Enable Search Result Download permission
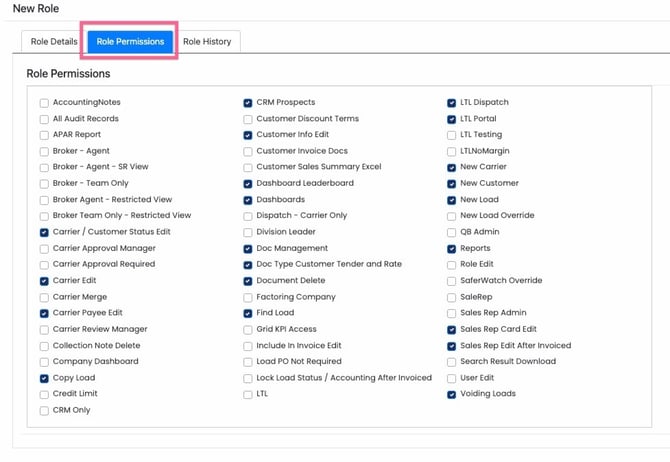The height and width of the screenshot is (462, 670). pos(452,362)
